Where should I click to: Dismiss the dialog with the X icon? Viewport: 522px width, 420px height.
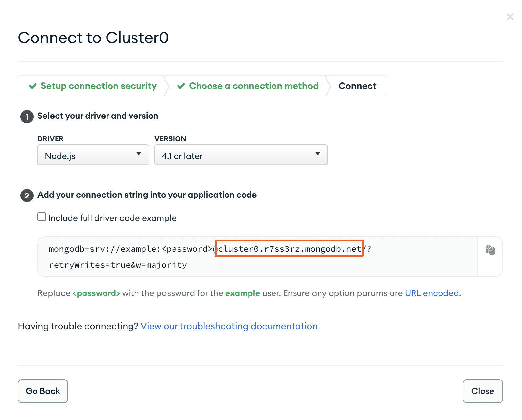coord(510,16)
